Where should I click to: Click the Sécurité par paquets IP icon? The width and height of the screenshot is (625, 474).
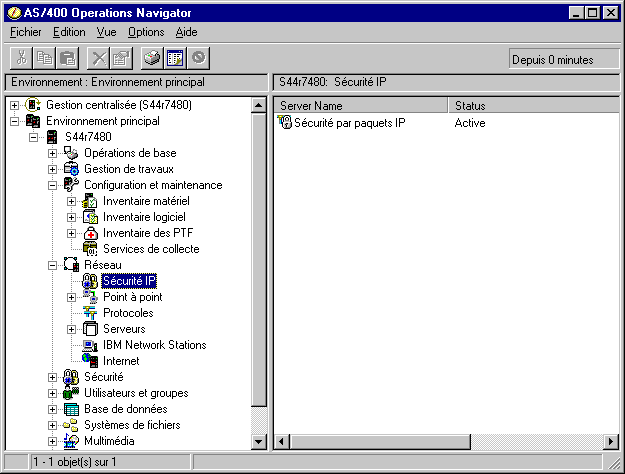[x=285, y=122]
